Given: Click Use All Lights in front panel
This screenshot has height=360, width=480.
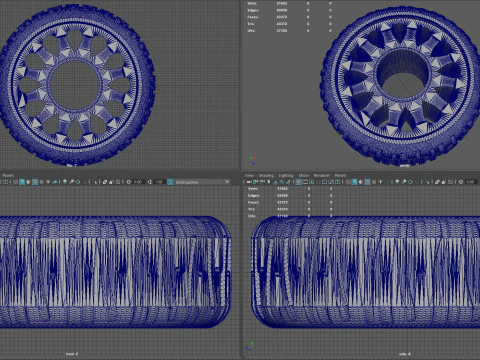Looking at the screenshot, I should [x=48, y=182].
